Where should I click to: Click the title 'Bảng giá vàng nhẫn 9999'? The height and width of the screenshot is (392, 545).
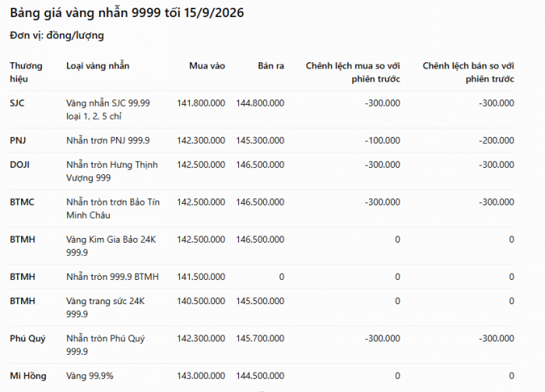point(85,13)
